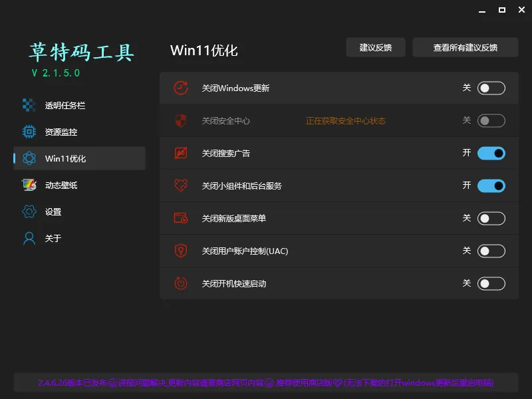532x399 pixels.
Task: Click the search ads blocked icon
Action: [181, 153]
